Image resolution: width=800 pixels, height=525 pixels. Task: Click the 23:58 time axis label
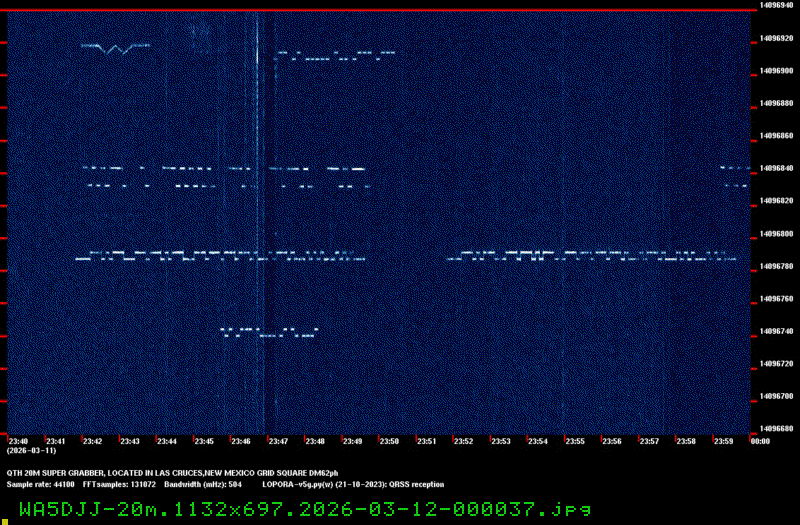(686, 441)
